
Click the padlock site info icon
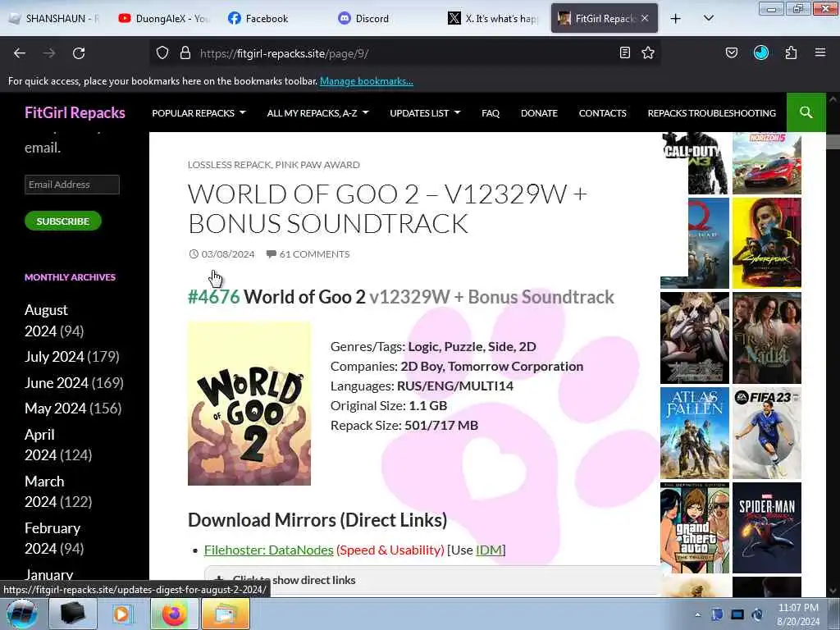click(x=185, y=53)
